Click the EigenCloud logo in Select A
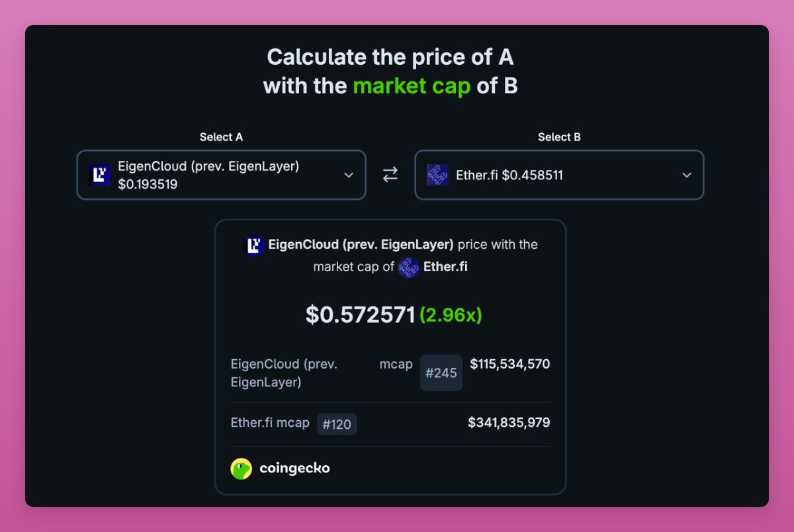This screenshot has height=532, width=794. 100,175
